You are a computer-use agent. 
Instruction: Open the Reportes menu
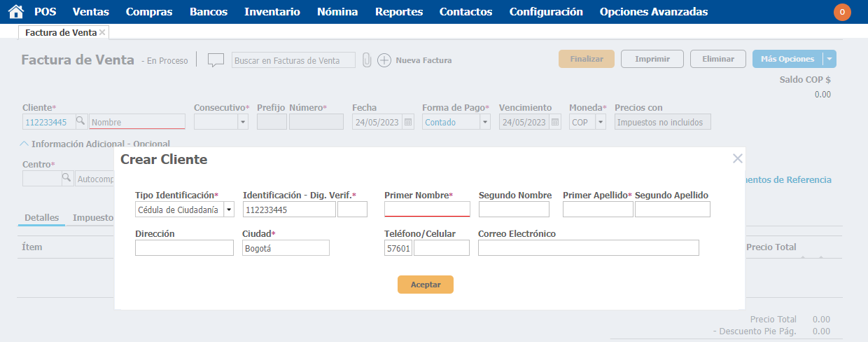(398, 12)
